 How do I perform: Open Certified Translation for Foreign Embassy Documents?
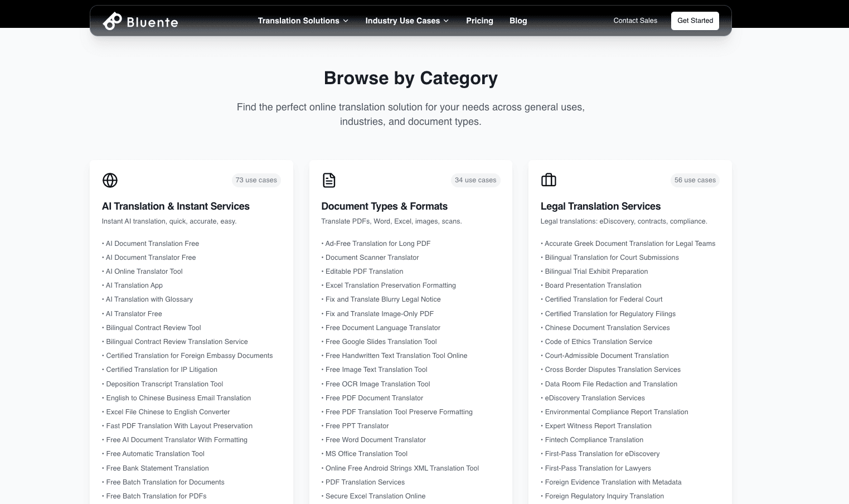[190, 356]
